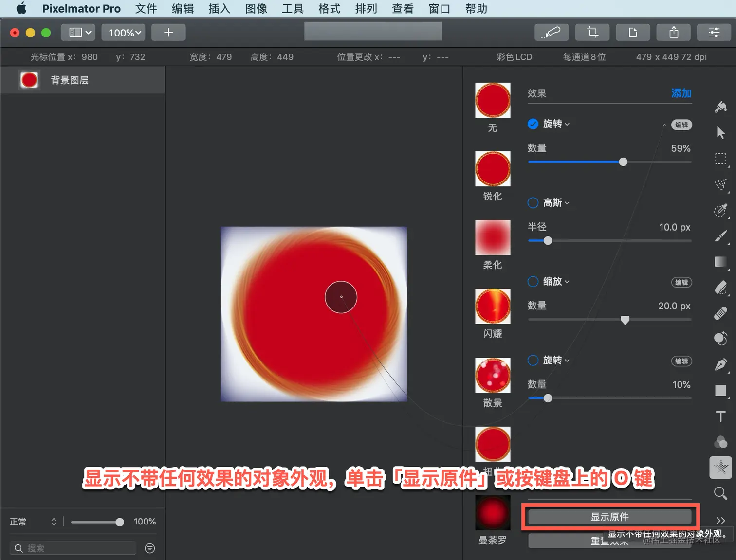Uncheck the enabled 旋转 effect checkbox

pos(533,124)
